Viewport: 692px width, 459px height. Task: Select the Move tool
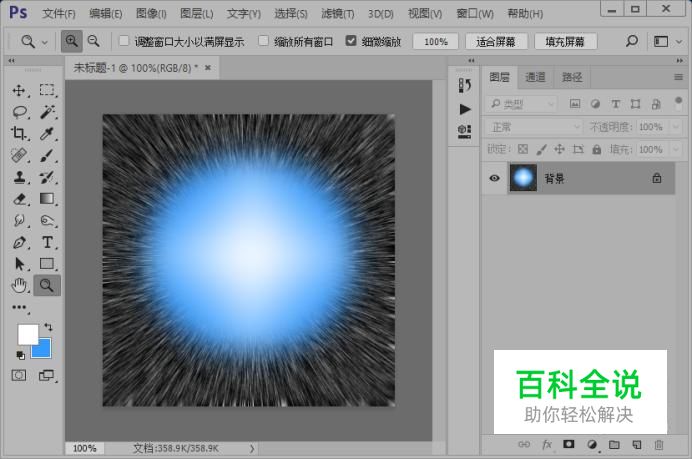coord(19,90)
